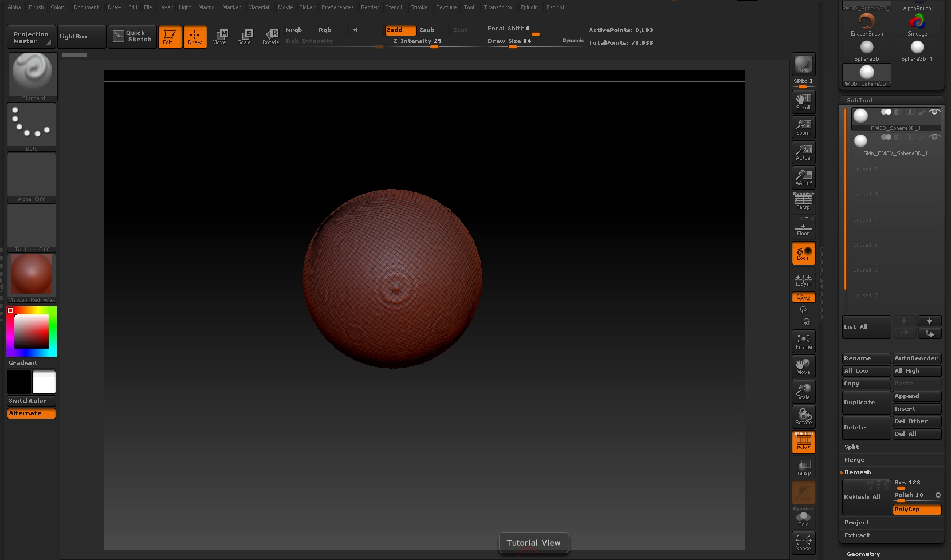Pick a color in the color picker square
This screenshot has width=951, height=560.
click(32, 331)
